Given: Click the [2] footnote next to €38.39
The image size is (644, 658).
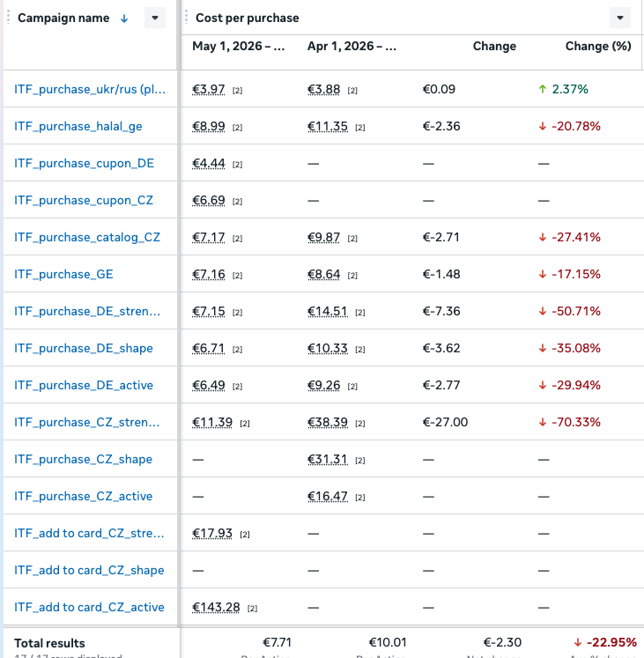Looking at the screenshot, I should (x=360, y=424).
